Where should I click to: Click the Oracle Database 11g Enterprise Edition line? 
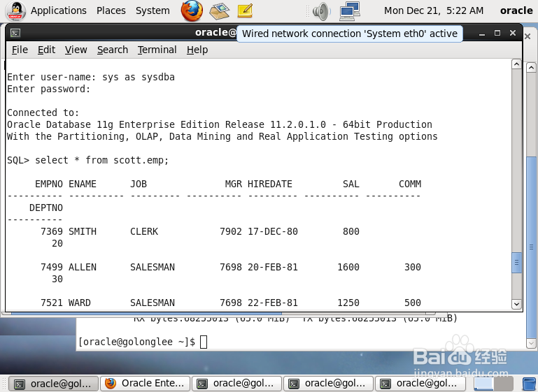pyautogui.click(x=219, y=124)
